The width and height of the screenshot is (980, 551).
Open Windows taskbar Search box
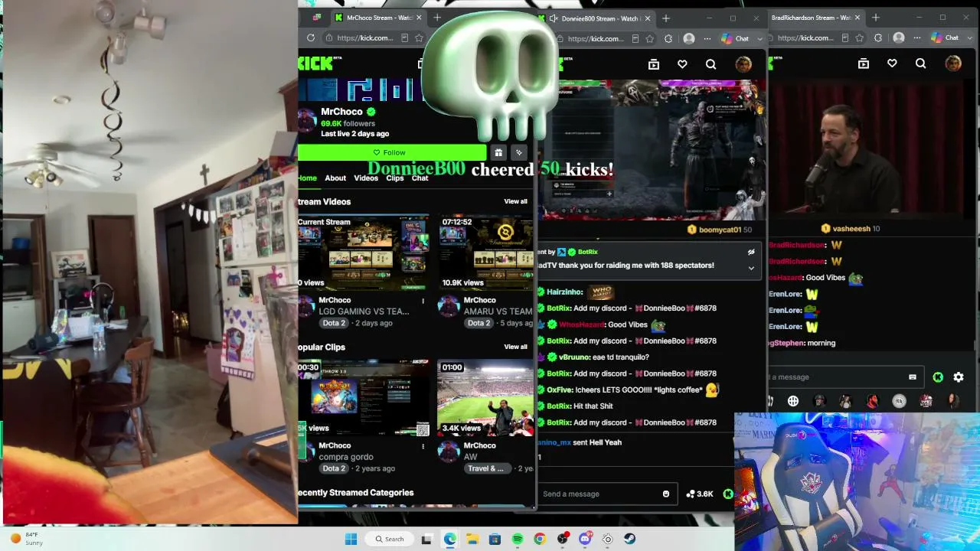coord(389,539)
